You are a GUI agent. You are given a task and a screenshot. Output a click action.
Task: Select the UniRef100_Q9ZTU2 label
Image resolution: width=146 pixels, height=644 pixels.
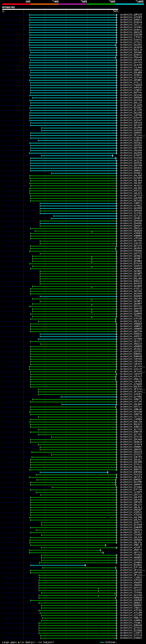coord(131,254)
